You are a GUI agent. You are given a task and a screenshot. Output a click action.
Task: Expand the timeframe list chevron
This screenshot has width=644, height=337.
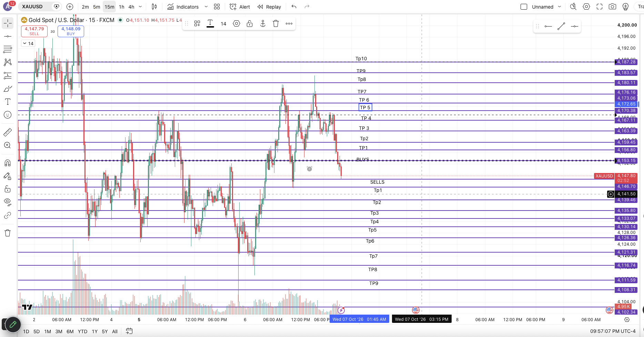click(x=140, y=7)
